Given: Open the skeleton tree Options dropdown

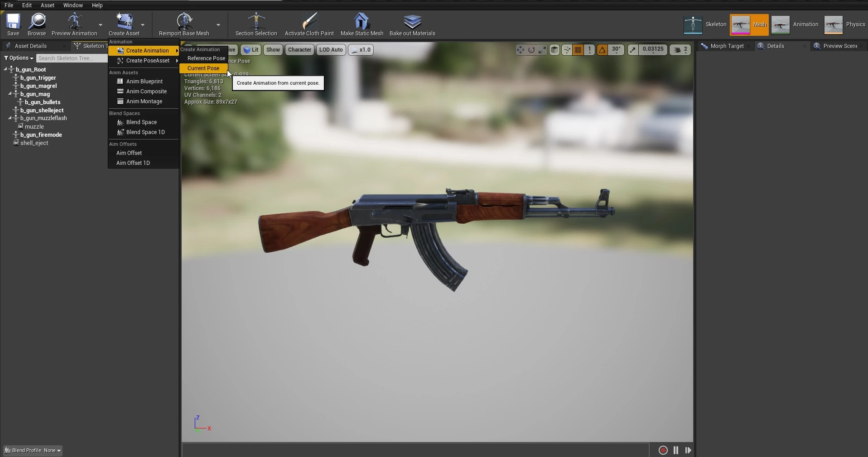Looking at the screenshot, I should [x=19, y=58].
